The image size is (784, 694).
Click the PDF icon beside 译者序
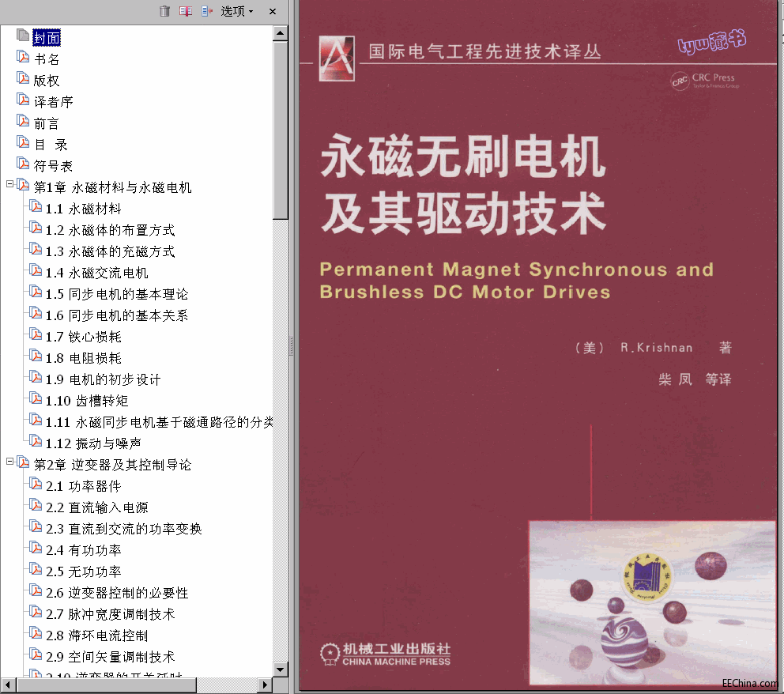point(22,100)
